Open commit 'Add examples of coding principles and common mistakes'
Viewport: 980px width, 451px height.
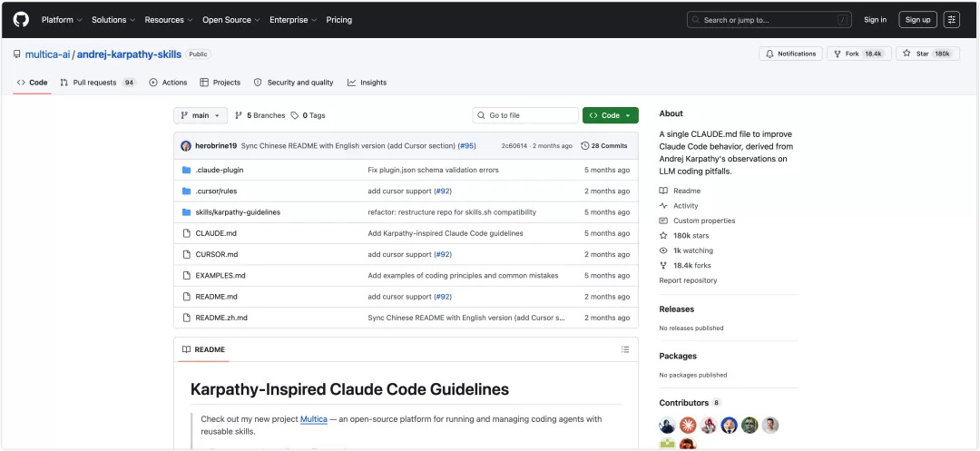tap(463, 276)
